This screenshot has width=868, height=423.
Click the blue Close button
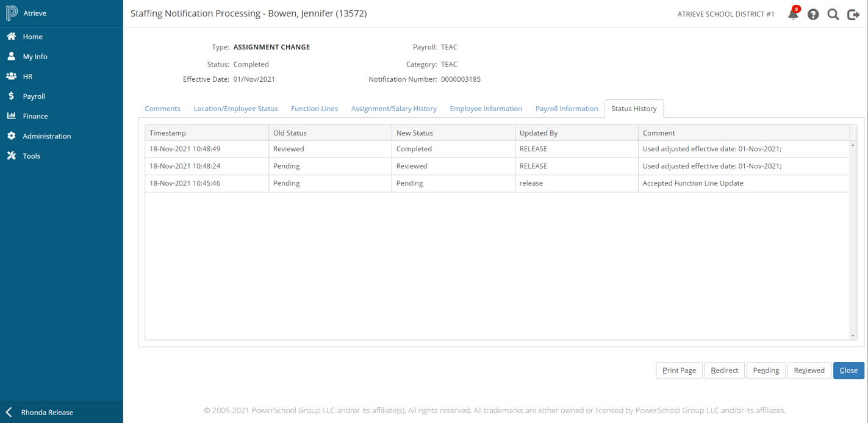tap(848, 371)
